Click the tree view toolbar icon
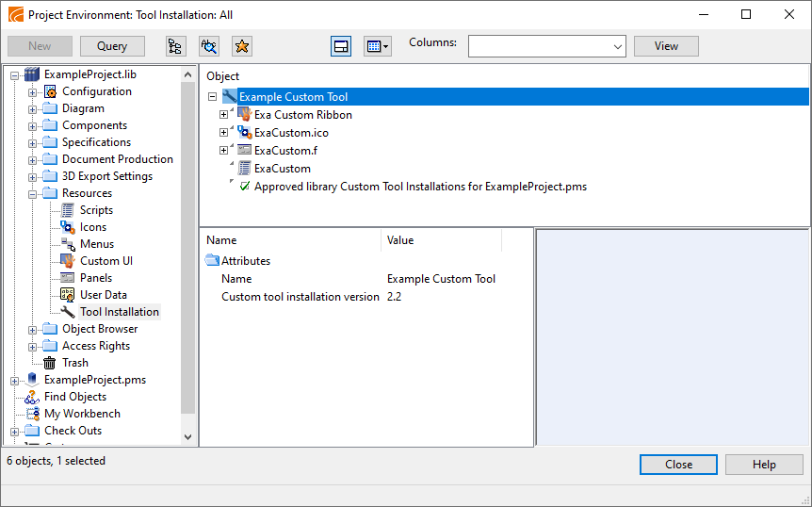The width and height of the screenshot is (812, 507). (175, 46)
